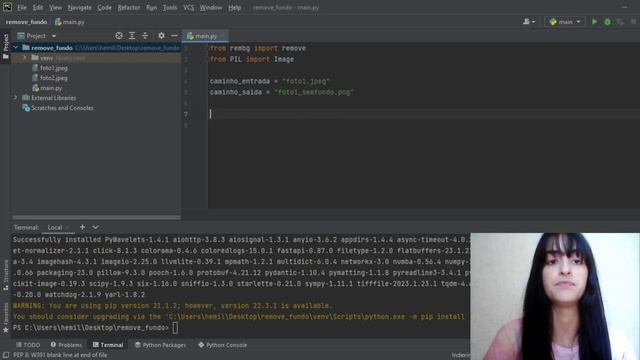The width and height of the screenshot is (640, 360).
Task: Close the main.py editor tab
Action: tap(223, 36)
